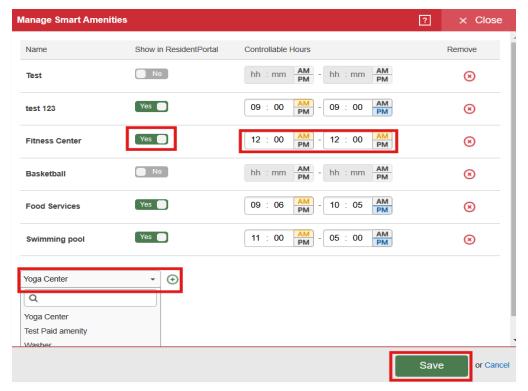
Task: Select AM for test 123 start time
Action: coord(303,103)
